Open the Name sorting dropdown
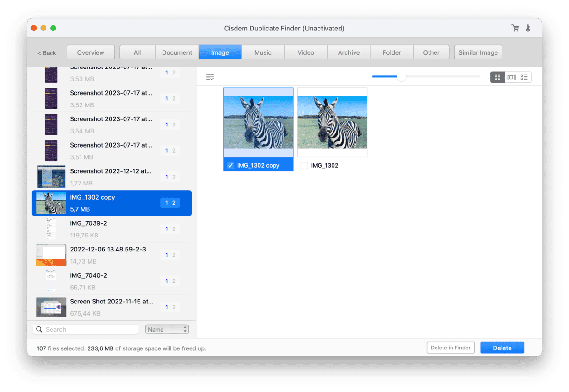Image resolution: width=569 pixels, height=392 pixels. [x=164, y=329]
